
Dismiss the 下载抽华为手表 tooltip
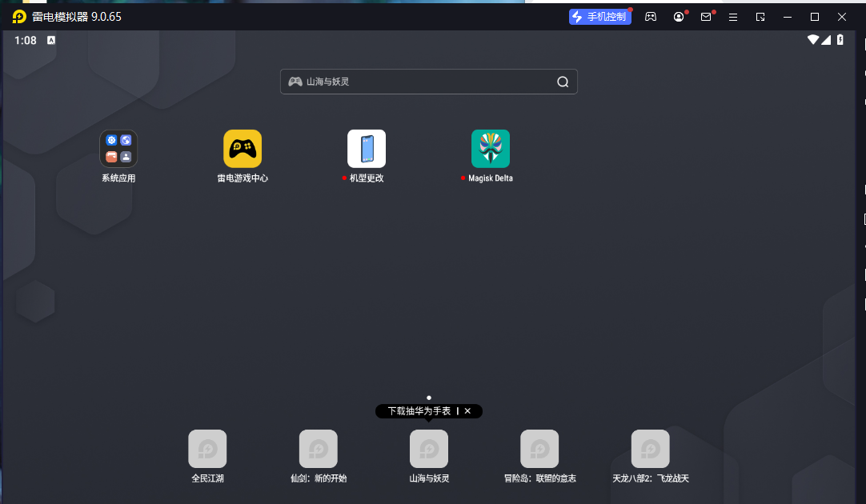[x=468, y=411]
